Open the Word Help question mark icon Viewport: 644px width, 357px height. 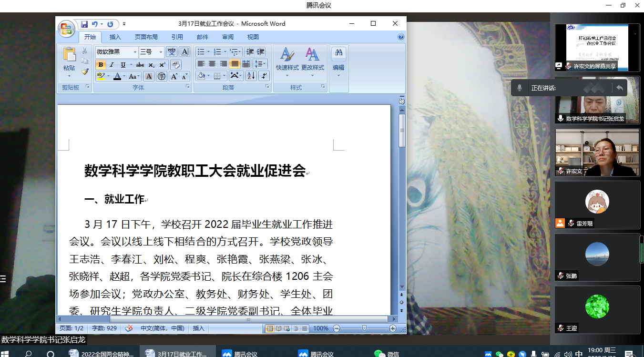coord(401,37)
